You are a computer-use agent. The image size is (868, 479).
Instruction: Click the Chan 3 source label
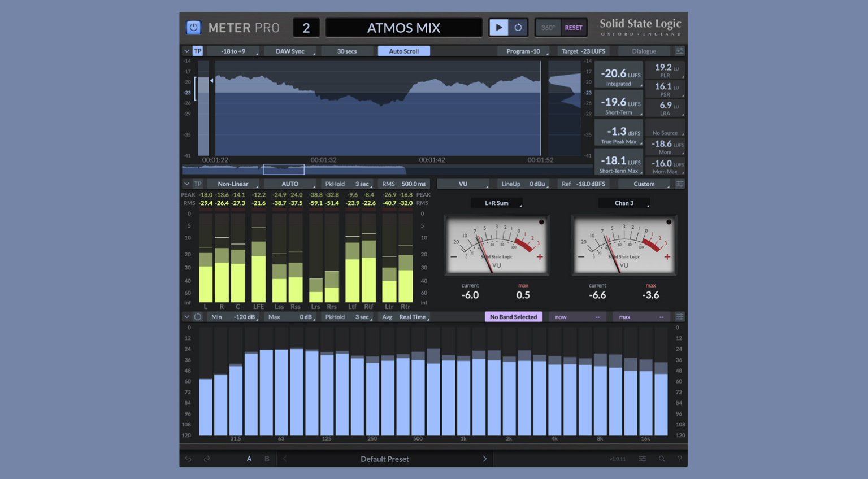tap(624, 203)
